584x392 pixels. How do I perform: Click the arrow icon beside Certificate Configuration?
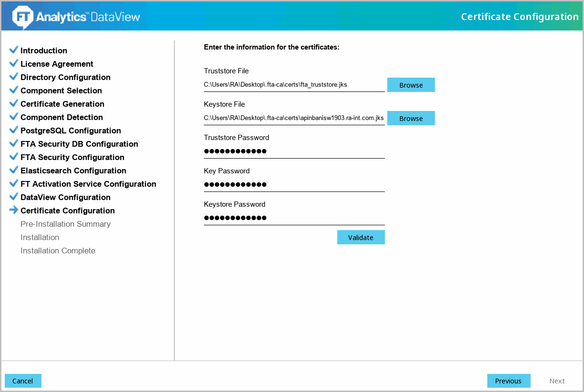[14, 210]
